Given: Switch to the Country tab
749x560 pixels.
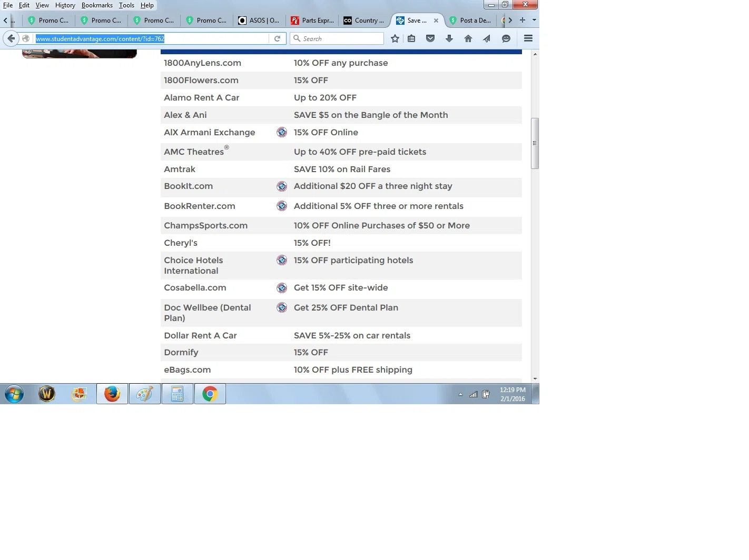Looking at the screenshot, I should click(x=364, y=21).
